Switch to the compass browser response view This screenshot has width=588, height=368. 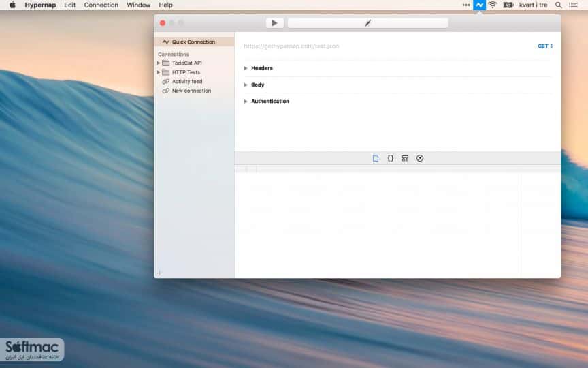pos(420,159)
